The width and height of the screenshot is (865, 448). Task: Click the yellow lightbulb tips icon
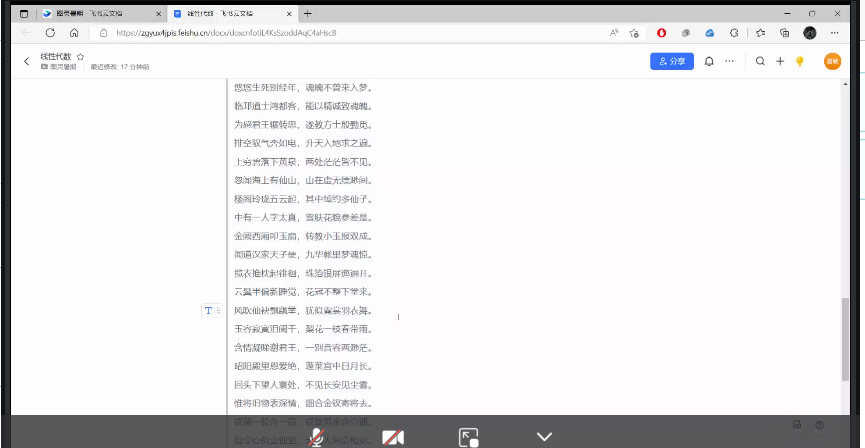(x=800, y=61)
